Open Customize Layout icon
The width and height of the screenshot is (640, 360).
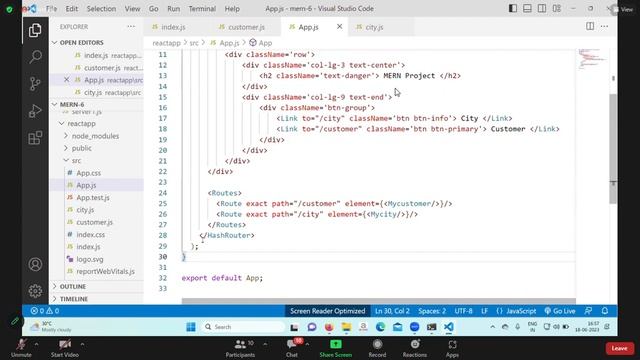(557, 9)
